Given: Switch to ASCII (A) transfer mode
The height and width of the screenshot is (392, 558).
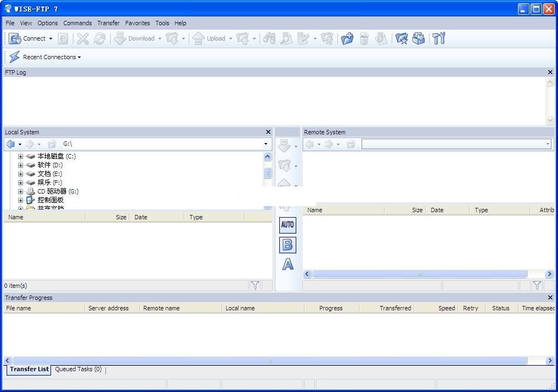Looking at the screenshot, I should [288, 265].
